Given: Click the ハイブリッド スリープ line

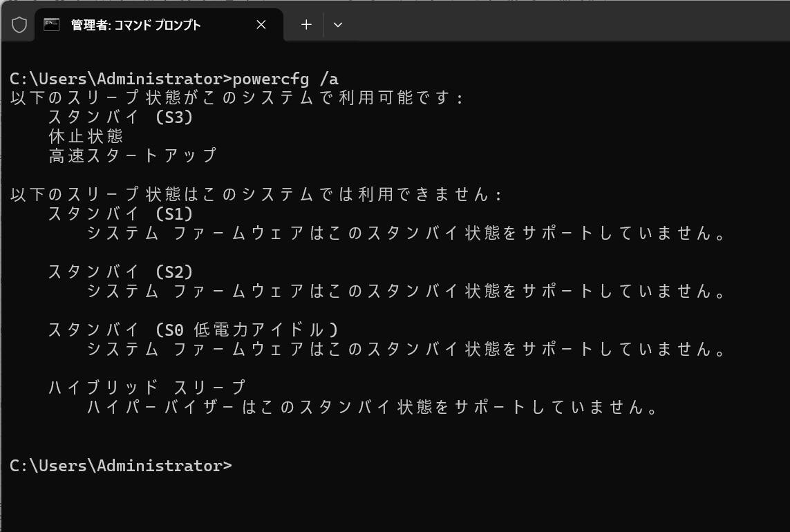Looking at the screenshot, I should coord(147,388).
